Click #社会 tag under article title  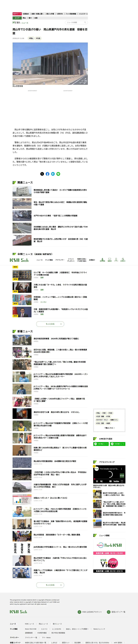pyautogui.click(x=38, y=38)
